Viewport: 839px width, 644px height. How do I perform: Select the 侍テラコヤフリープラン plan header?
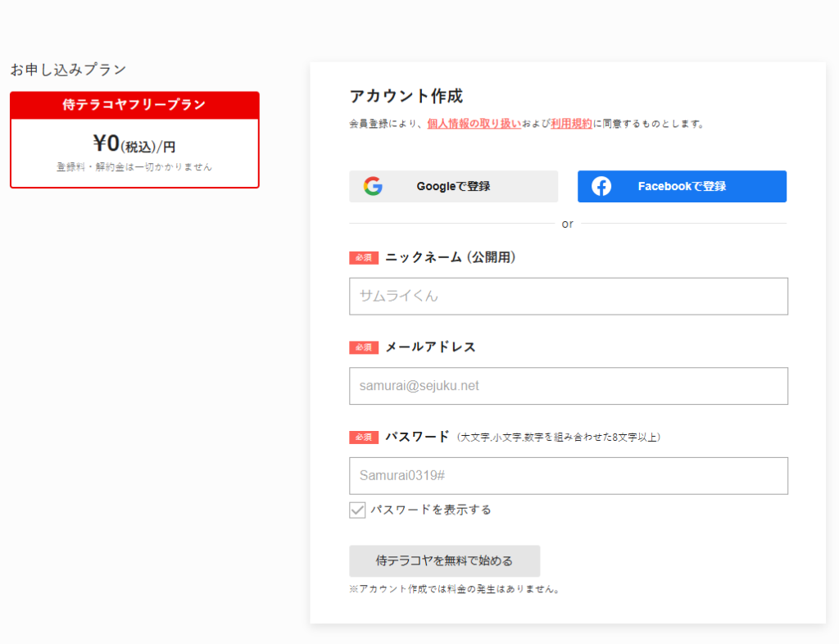[134, 105]
